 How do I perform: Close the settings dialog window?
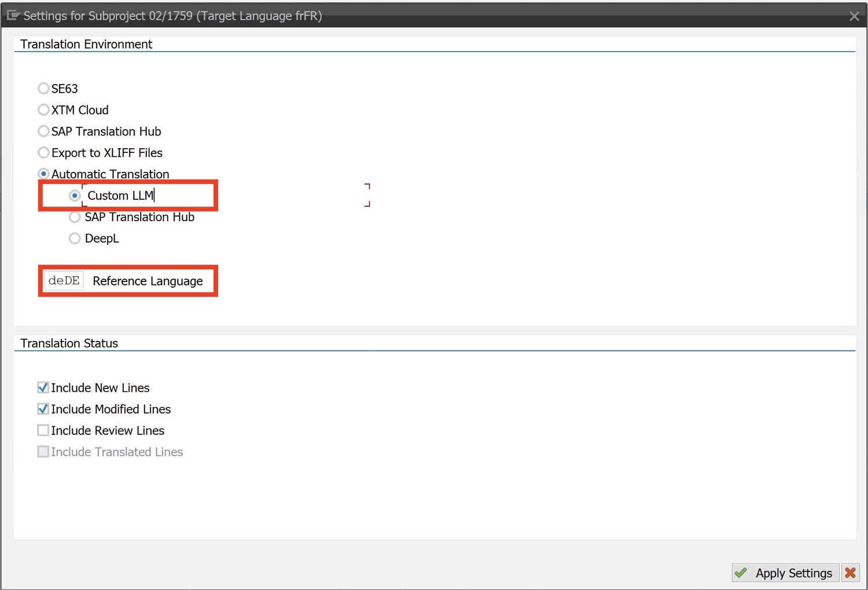[x=854, y=16]
